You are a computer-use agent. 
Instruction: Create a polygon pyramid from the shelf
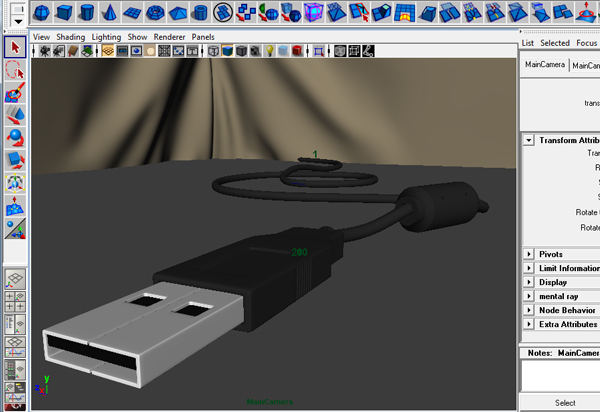(178, 12)
